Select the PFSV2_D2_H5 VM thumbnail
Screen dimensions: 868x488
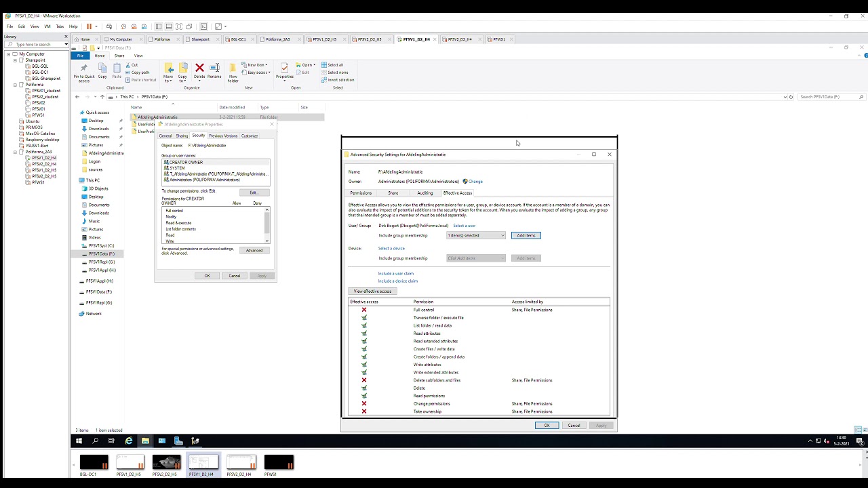pyautogui.click(x=166, y=464)
